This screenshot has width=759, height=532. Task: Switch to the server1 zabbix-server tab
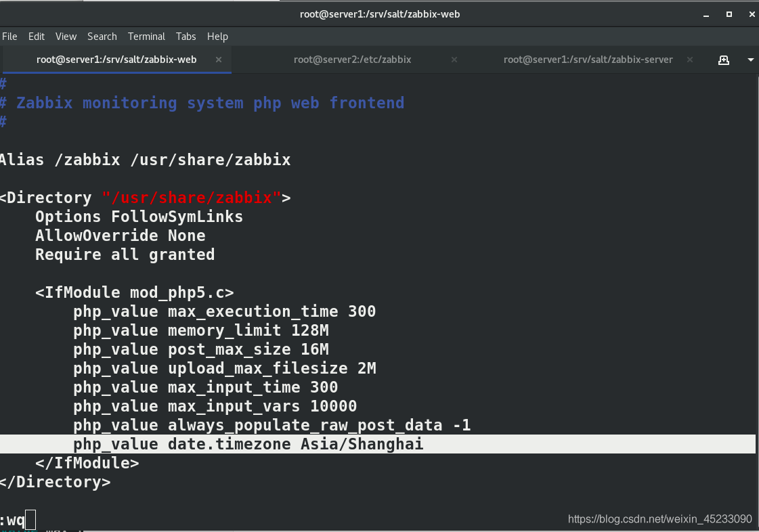[588, 60]
